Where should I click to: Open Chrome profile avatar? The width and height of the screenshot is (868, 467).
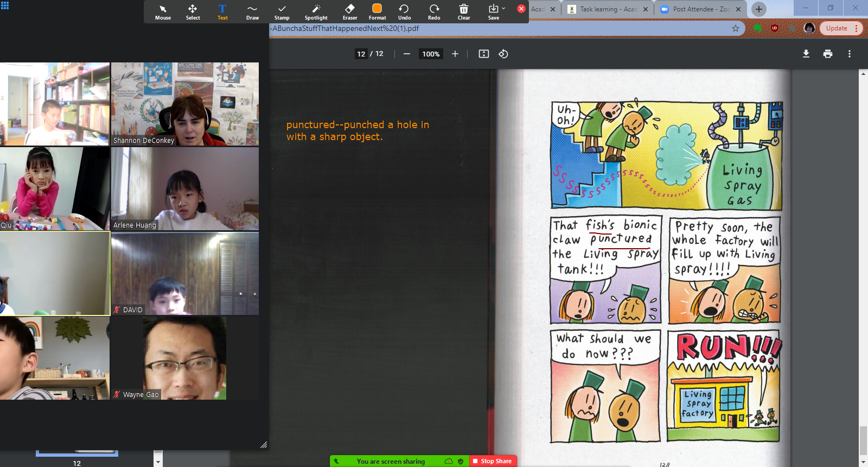809,28
